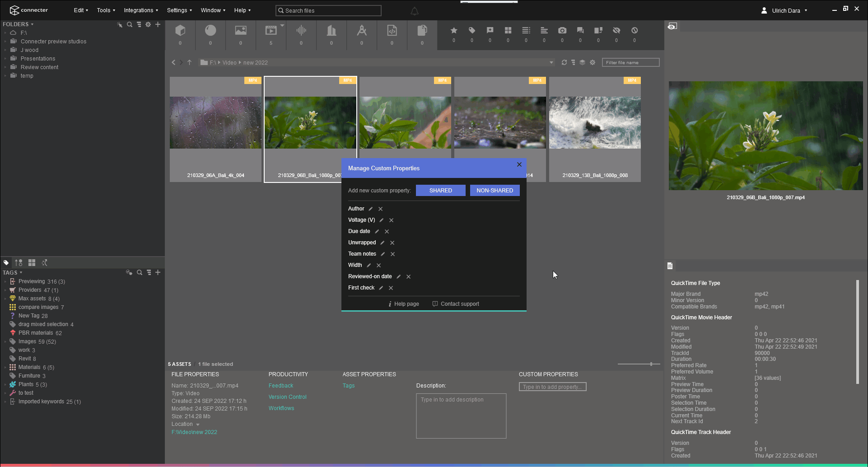Add a new folder with the plus icon
The height and width of the screenshot is (467, 868).
[x=158, y=24]
